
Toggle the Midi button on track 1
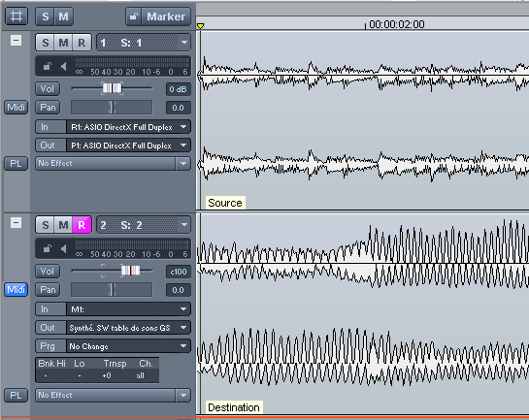[x=16, y=108]
